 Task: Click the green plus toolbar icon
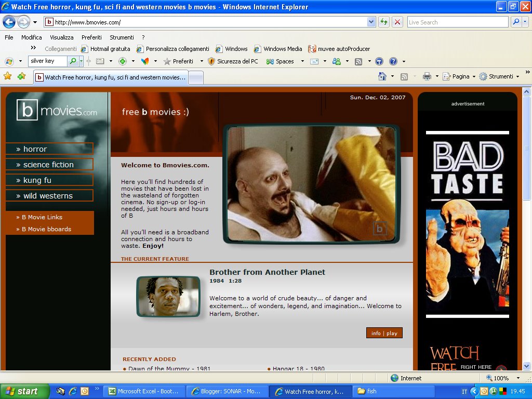(123, 61)
